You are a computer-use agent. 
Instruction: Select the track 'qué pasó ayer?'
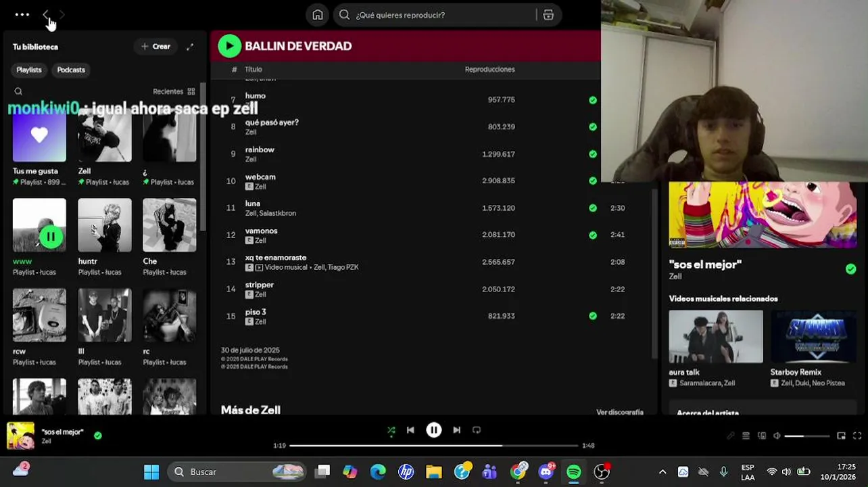pos(272,122)
